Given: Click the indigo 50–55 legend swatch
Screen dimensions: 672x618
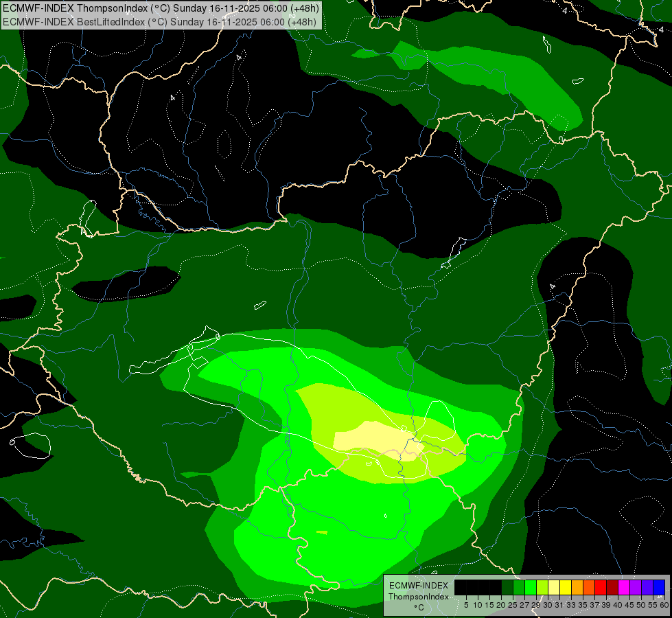Looking at the screenshot, I should pyautogui.click(x=647, y=587).
